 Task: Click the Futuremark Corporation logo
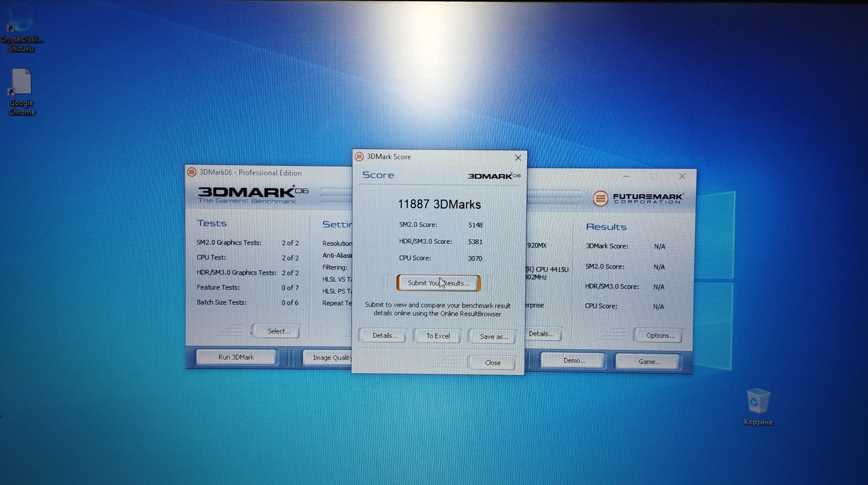tap(637, 198)
